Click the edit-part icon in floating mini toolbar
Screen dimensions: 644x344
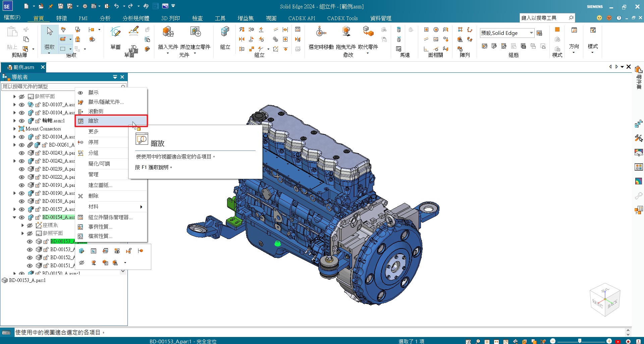tap(82, 251)
